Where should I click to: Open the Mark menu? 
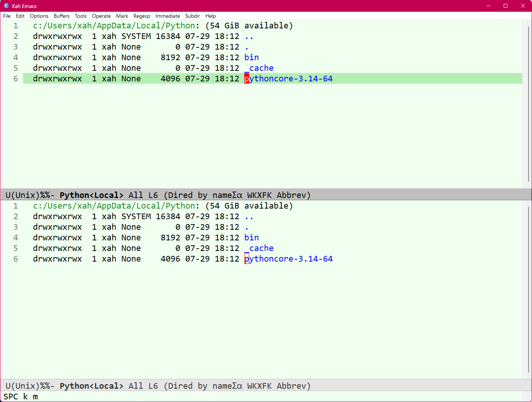tap(122, 16)
